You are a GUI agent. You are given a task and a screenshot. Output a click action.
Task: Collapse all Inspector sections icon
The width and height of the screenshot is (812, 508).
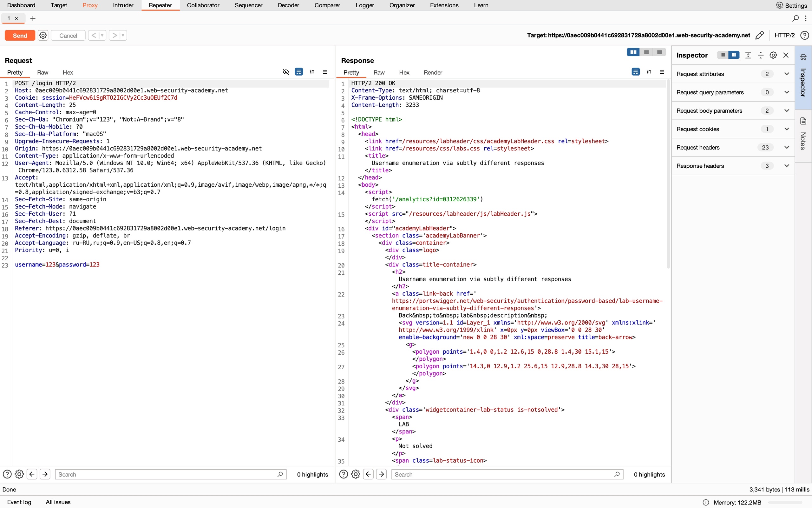coord(761,55)
